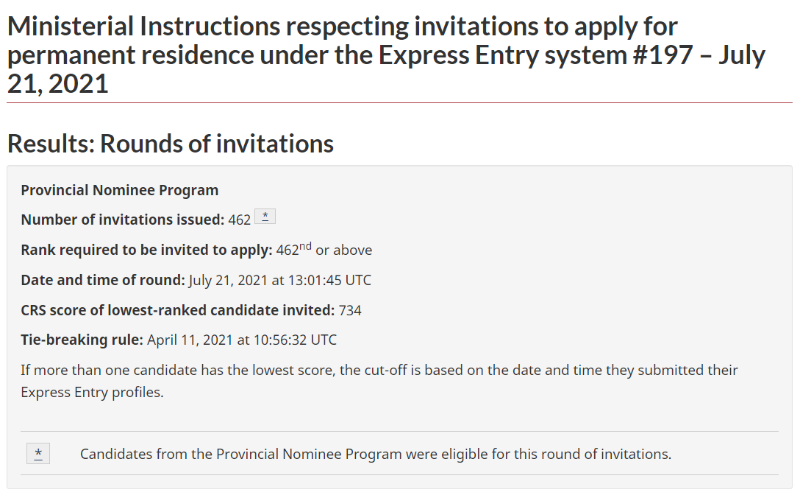Click the Ministerial Instructions main page heading
This screenshot has height=498, width=800.
pyautogui.click(x=386, y=55)
